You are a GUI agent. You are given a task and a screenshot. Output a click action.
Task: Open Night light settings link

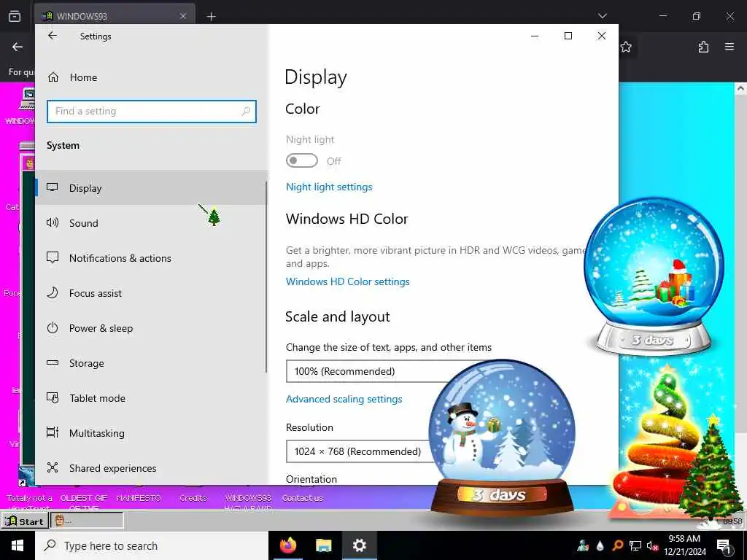pyautogui.click(x=329, y=187)
